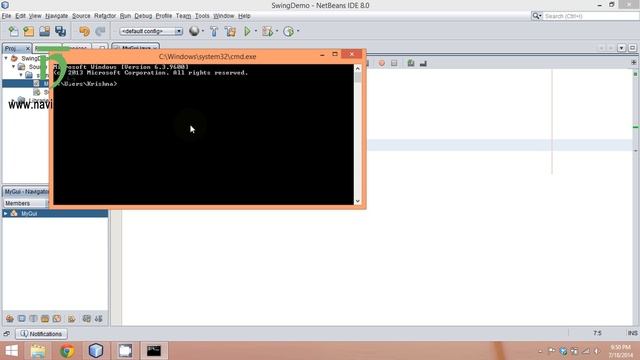640x360 pixels.
Task: Toggle Sort by Source in Navigator
Action: pos(98,319)
